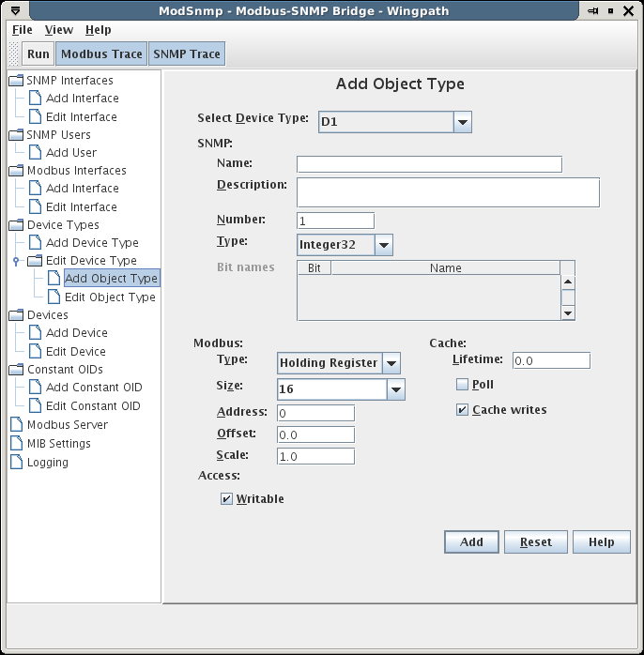The image size is (644, 655).
Task: Click the Bit names scrollbar up arrow
Action: pyautogui.click(x=568, y=282)
